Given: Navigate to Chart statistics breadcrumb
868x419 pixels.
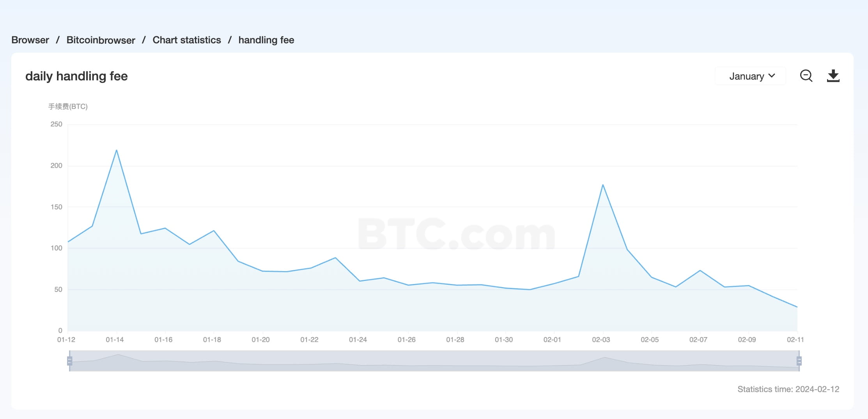Looking at the screenshot, I should click(x=187, y=40).
